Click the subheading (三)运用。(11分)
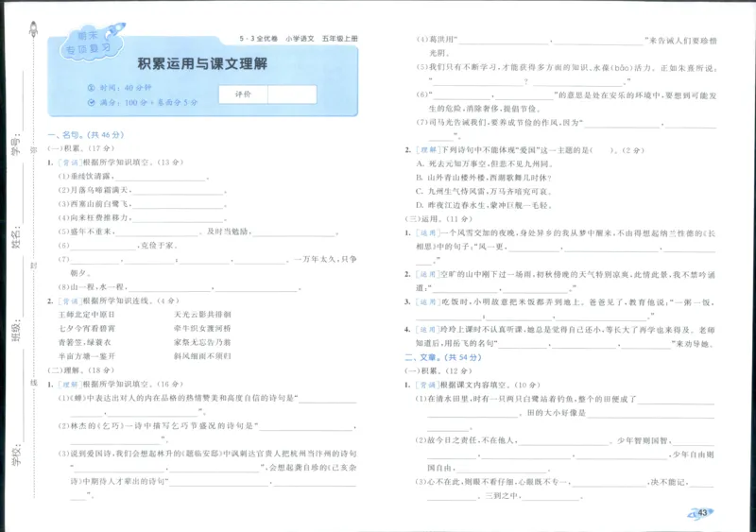 coord(438,219)
